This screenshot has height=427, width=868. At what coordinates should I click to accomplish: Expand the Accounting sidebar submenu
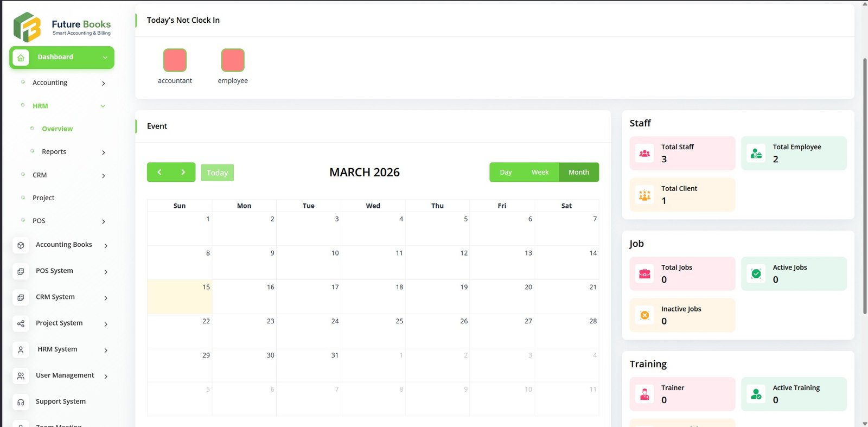pos(103,83)
